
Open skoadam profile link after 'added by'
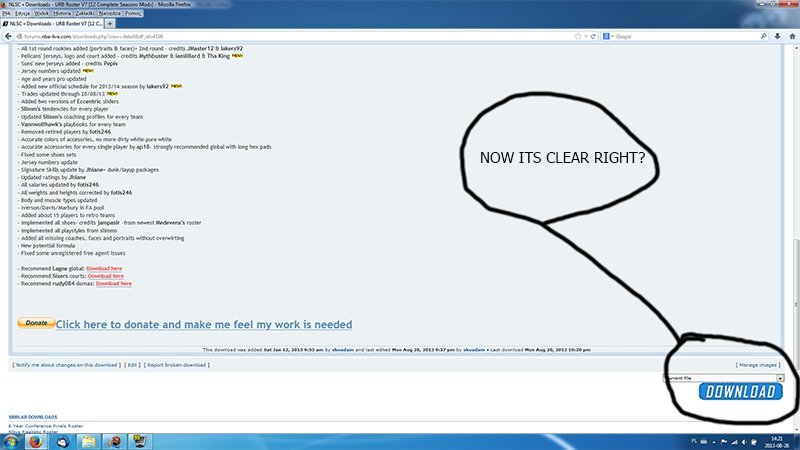click(343, 350)
